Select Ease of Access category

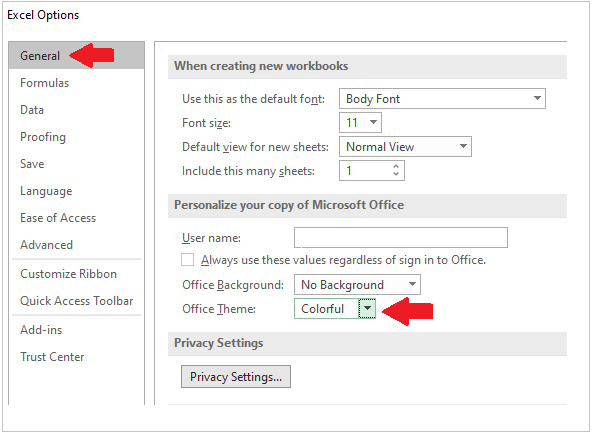tap(58, 218)
